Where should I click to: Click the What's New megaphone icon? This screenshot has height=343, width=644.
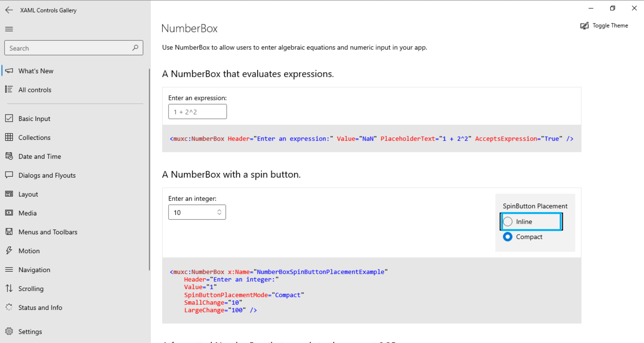9,71
